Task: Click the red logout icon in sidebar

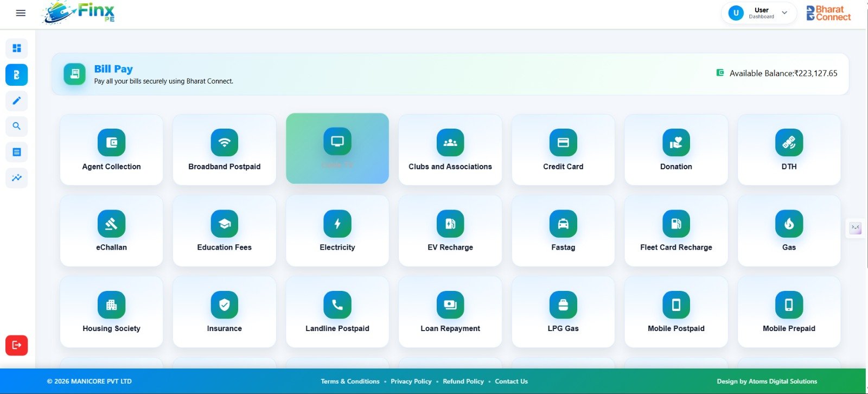Action: [17, 345]
